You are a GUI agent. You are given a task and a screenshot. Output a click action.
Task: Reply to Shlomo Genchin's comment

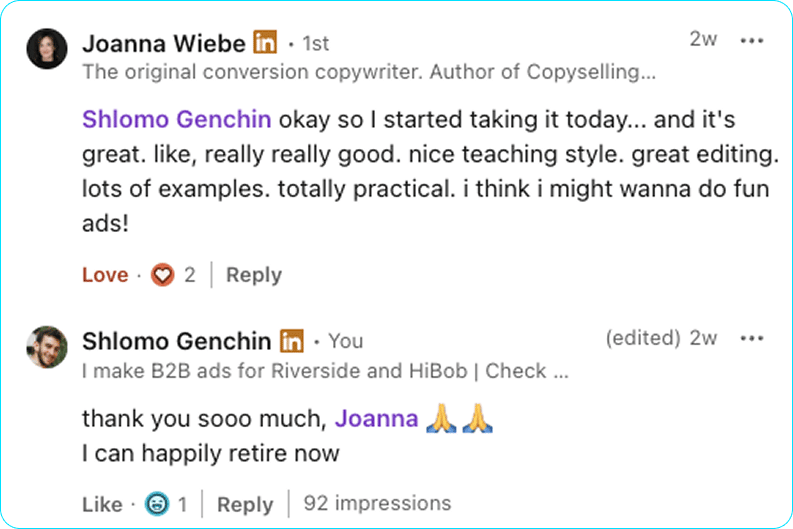(245, 504)
